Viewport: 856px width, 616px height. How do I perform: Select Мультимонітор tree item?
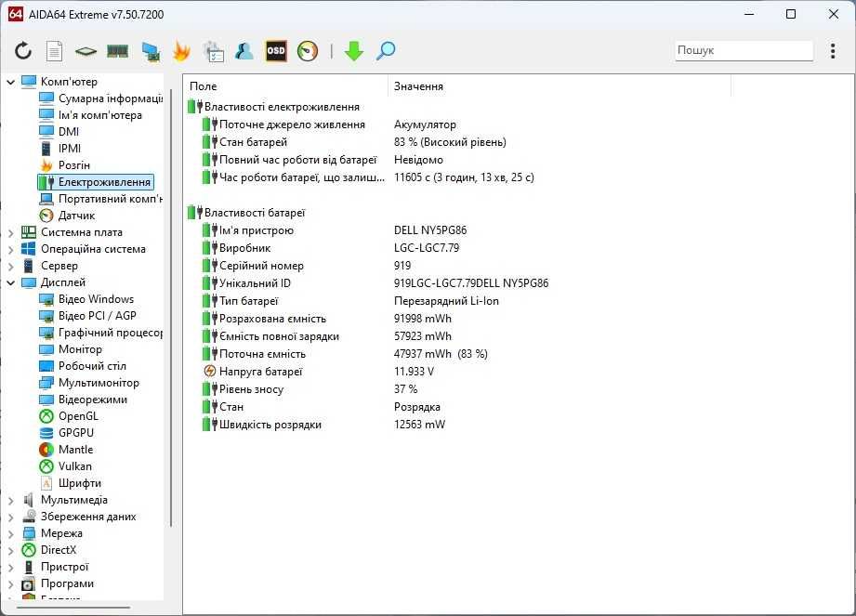tap(89, 383)
